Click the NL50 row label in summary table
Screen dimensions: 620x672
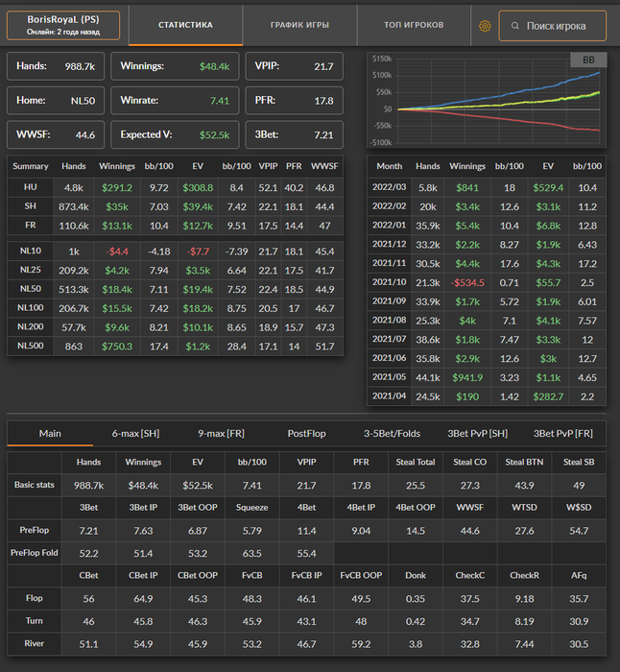31,288
